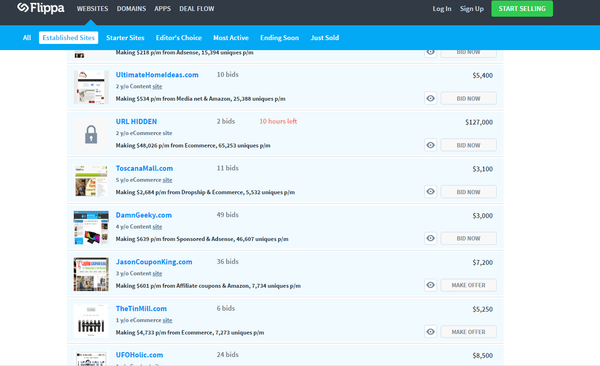This screenshot has width=600, height=366.
Task: Click '11 bids' on ToscanaMall.com
Action: (x=228, y=168)
